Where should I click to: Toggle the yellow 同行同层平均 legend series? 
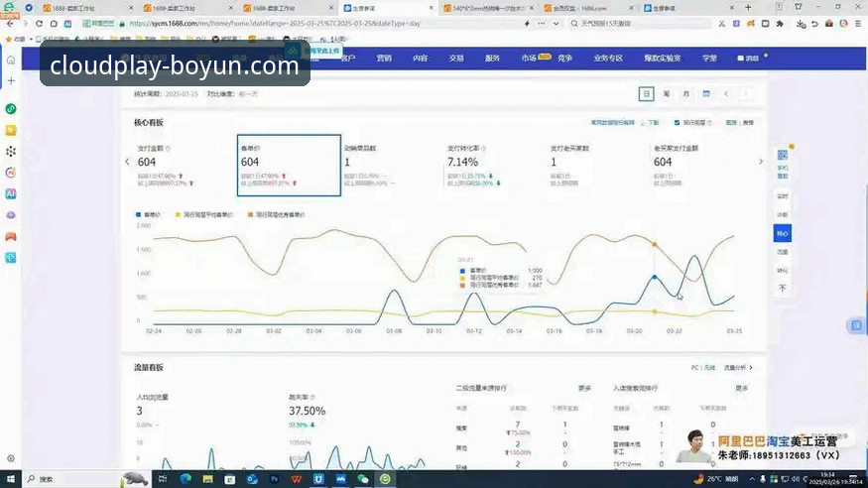point(203,214)
